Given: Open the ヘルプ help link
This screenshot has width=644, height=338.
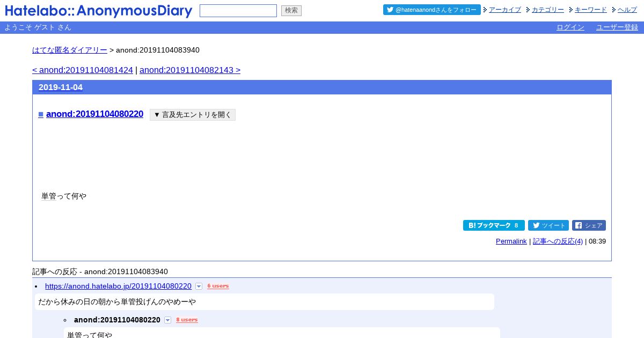Looking at the screenshot, I should 627,10.
